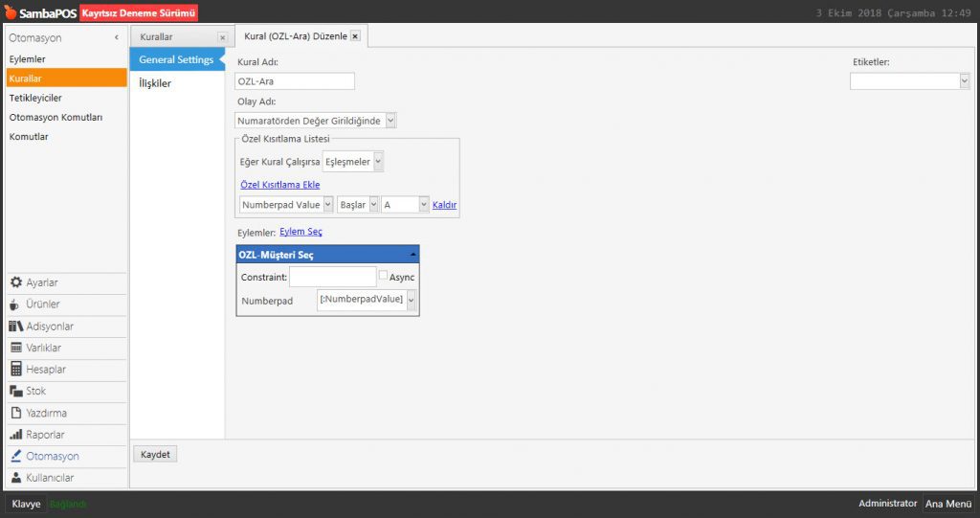Viewport: 980px width, 518px height.
Task: Select the Varlıklar module icon
Action: point(16,348)
